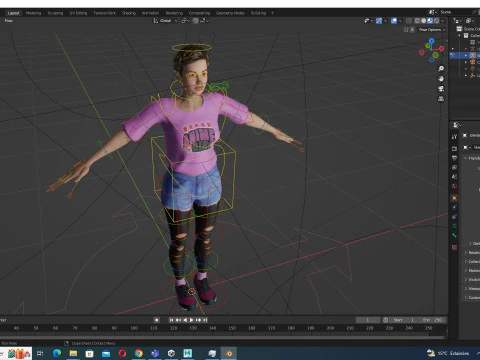This screenshot has height=360, width=480.
Task: Open the World properties tab
Action: point(454,186)
